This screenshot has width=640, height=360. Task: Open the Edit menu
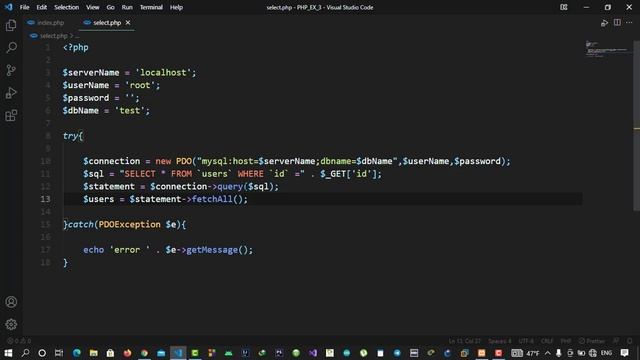pos(42,7)
